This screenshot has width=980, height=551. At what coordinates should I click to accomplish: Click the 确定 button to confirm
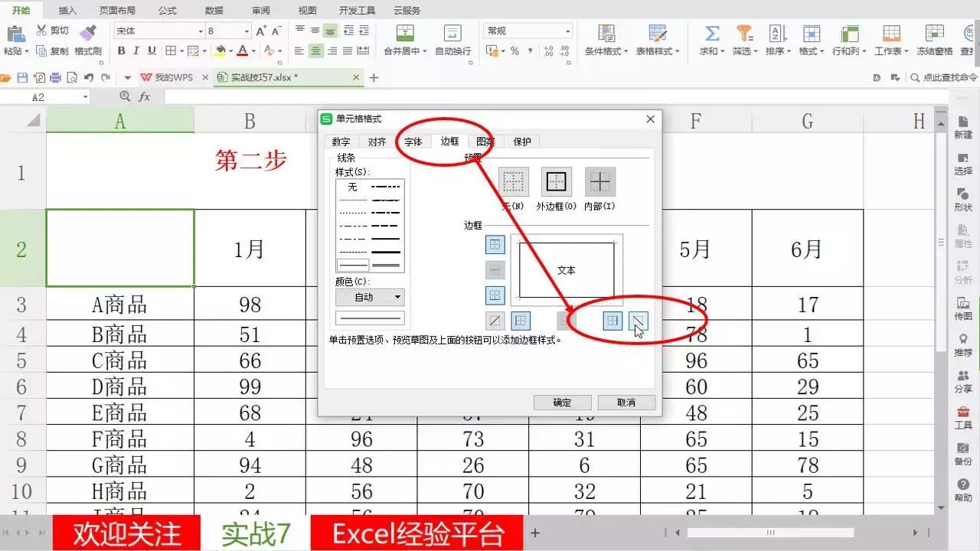coord(562,402)
